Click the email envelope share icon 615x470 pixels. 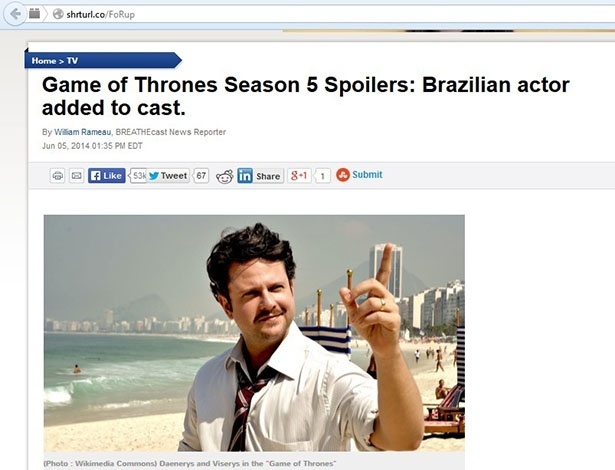click(x=76, y=175)
